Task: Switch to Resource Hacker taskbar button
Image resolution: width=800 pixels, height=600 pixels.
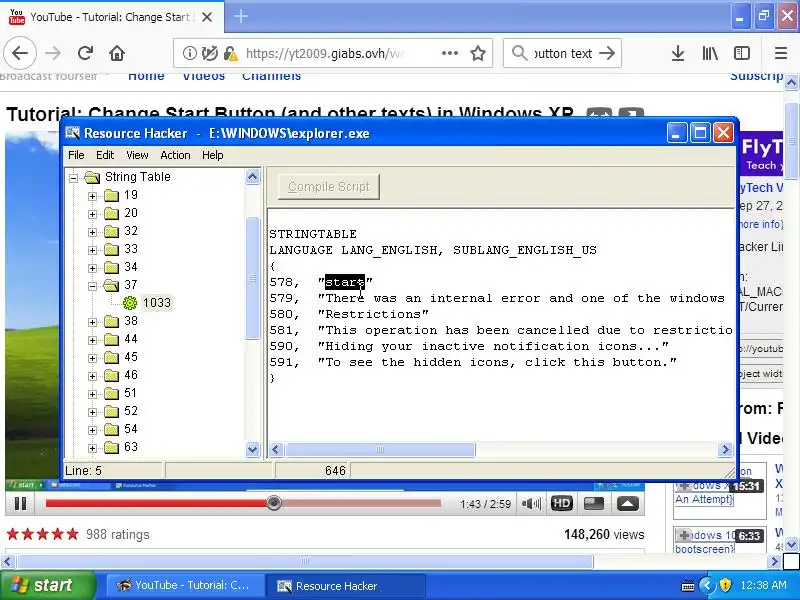Action: point(345,586)
